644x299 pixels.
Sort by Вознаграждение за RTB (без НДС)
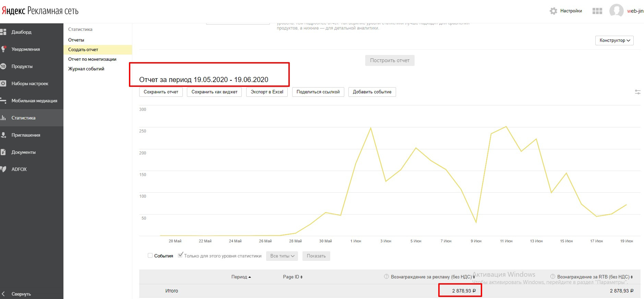pyautogui.click(x=595, y=277)
